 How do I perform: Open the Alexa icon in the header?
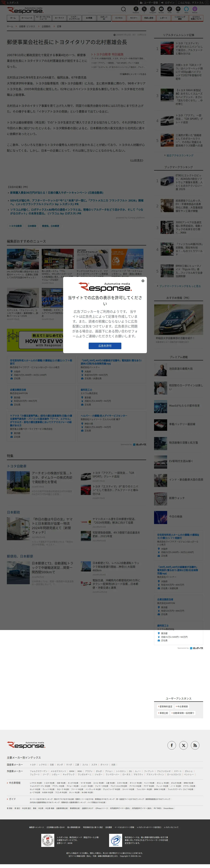[186, 9]
